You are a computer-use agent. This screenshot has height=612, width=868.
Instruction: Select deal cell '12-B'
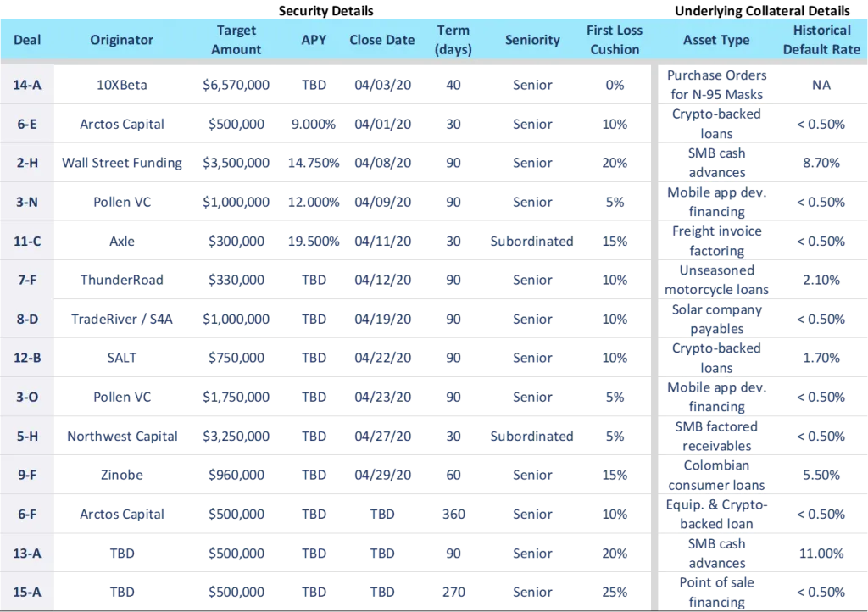point(27,358)
